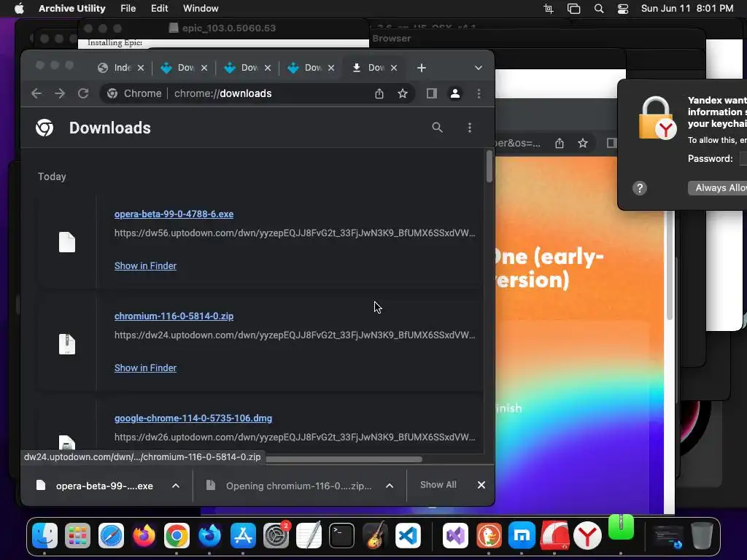The width and height of the screenshot is (747, 560).
Task: Open Finder from the Dock
Action: coord(44,536)
